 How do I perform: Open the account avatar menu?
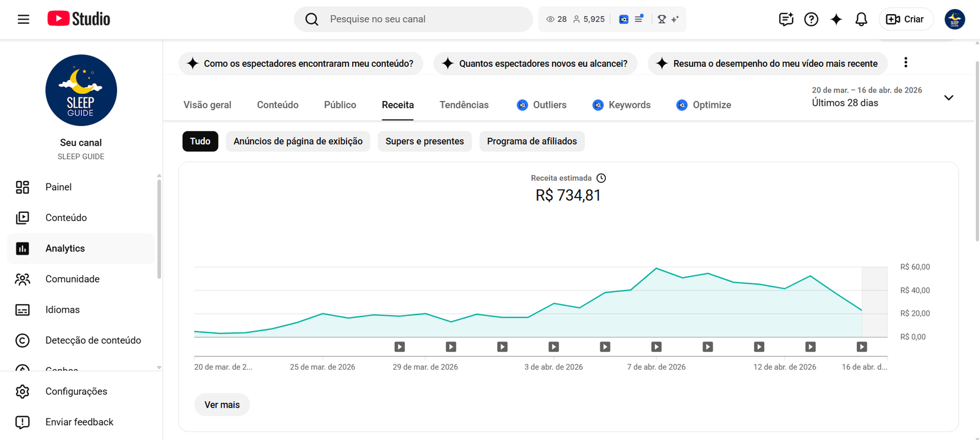(x=954, y=19)
